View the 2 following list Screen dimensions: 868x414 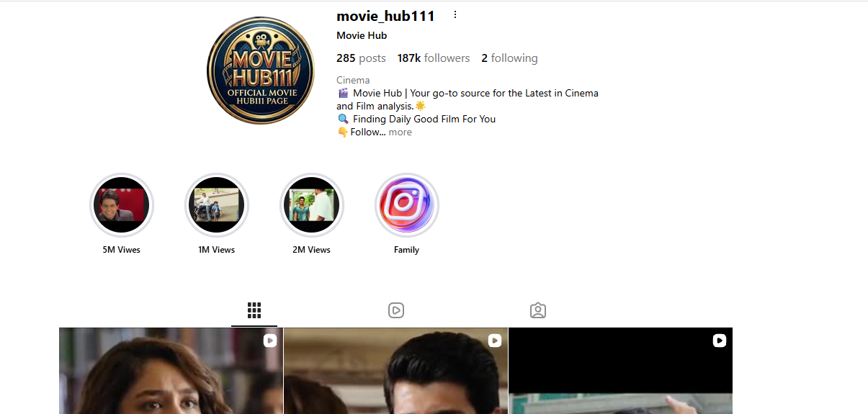click(509, 58)
